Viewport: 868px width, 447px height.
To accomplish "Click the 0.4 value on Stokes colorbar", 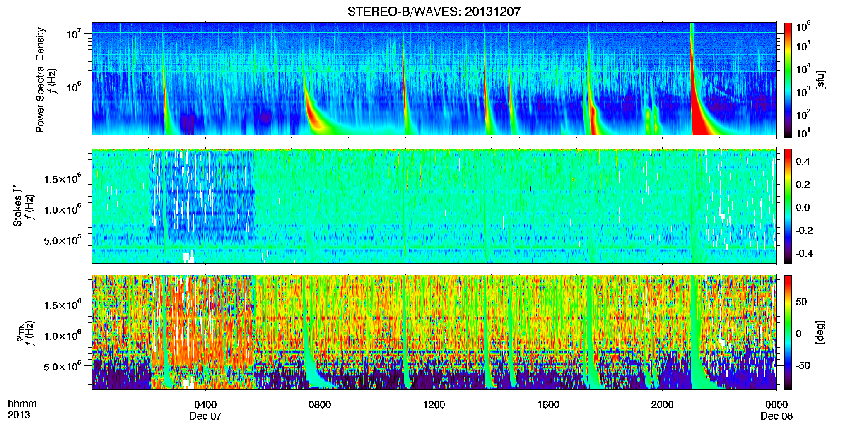I will tap(803, 162).
